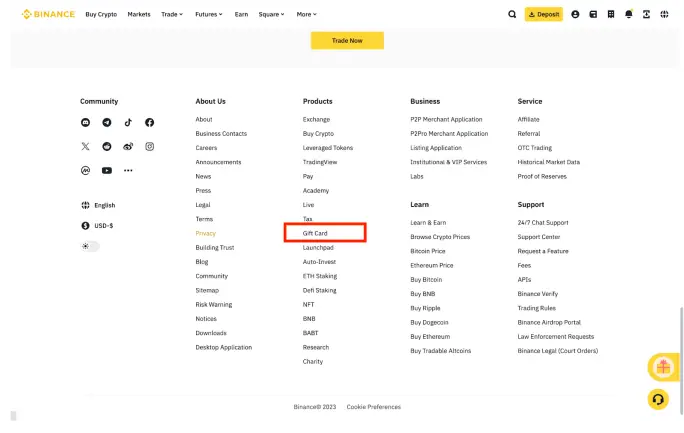
Task: Open the headset support chat icon
Action: (x=658, y=399)
